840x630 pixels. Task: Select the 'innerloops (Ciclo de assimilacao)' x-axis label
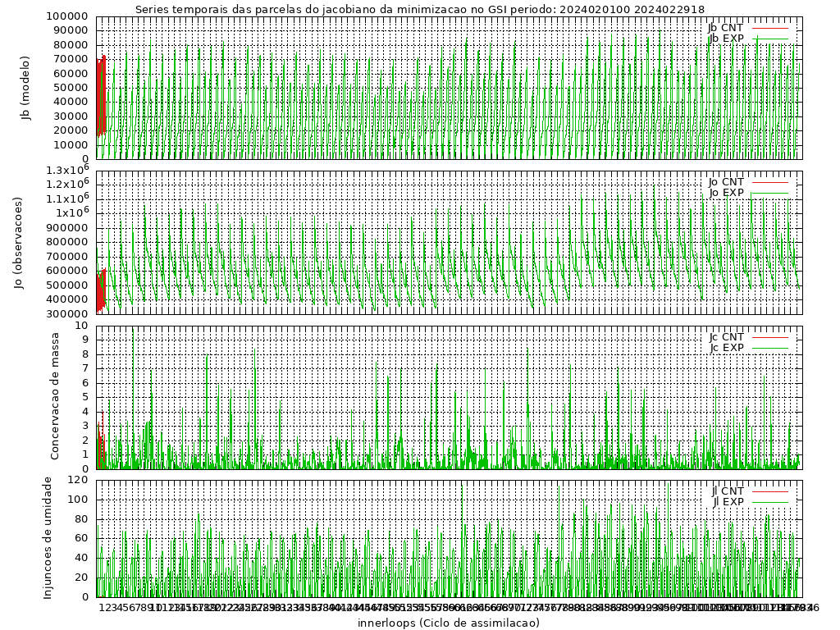click(448, 623)
